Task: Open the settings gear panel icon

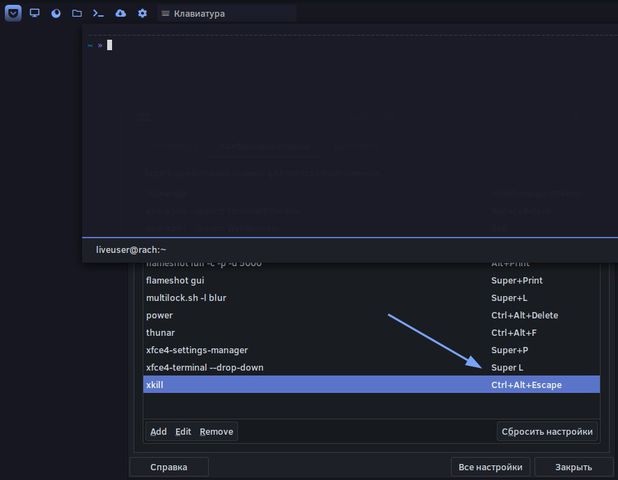Action: [142, 13]
